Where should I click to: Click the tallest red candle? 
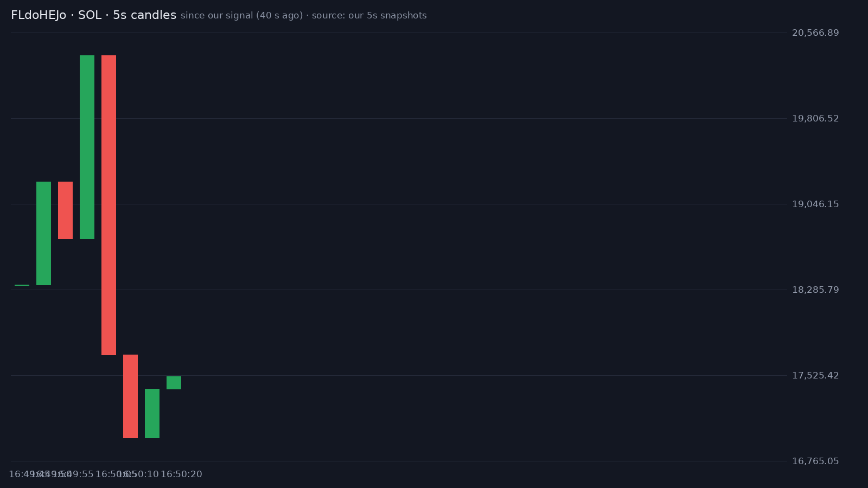(x=108, y=205)
